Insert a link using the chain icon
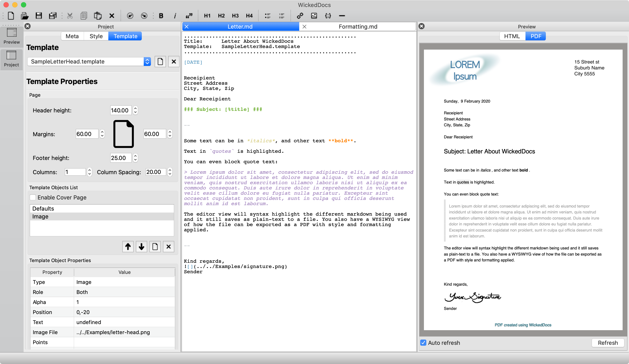629x364 pixels. pos(300,16)
